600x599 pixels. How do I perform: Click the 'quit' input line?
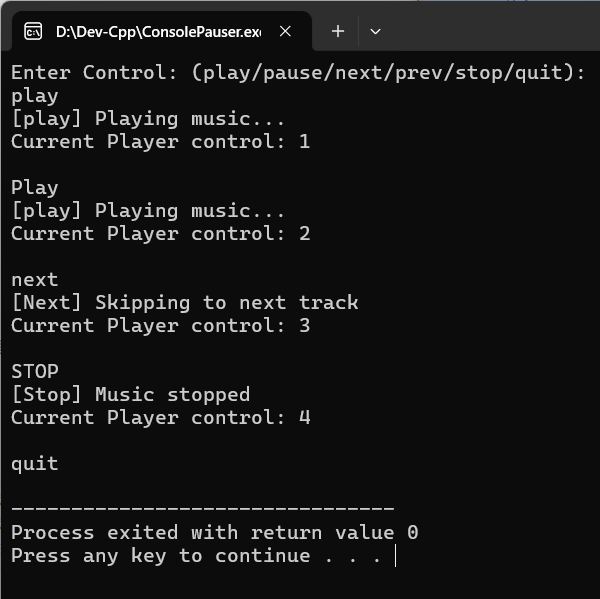point(35,464)
